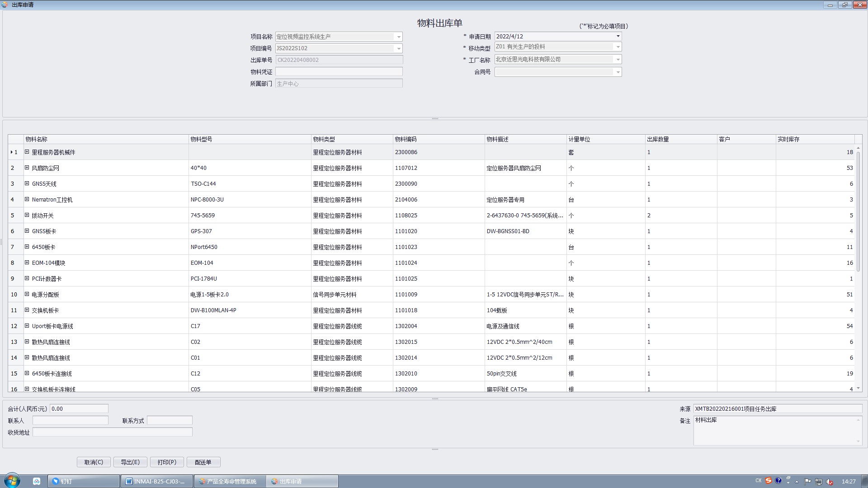Expand the Nematron工控机 row
The height and width of the screenshot is (488, 868).
coord(27,199)
